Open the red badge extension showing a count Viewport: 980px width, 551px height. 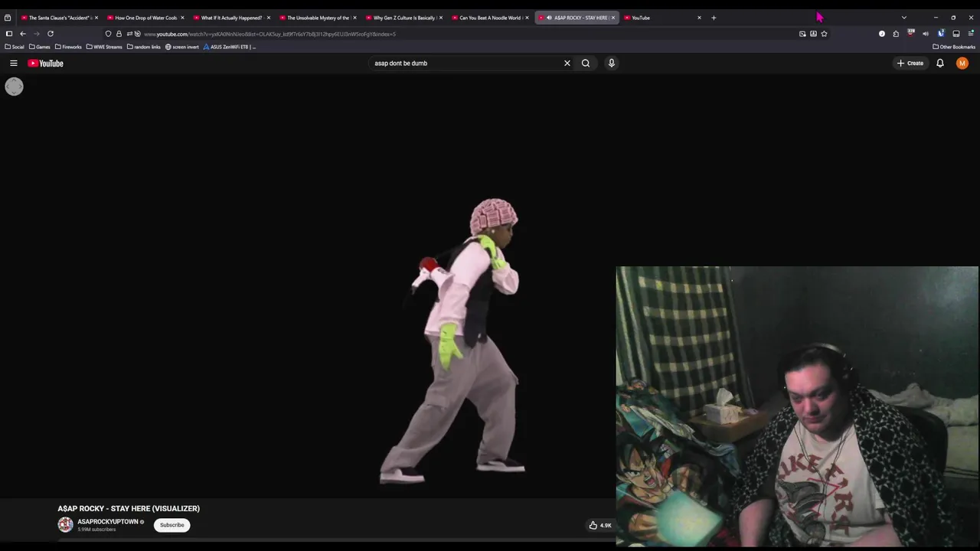[x=911, y=33]
